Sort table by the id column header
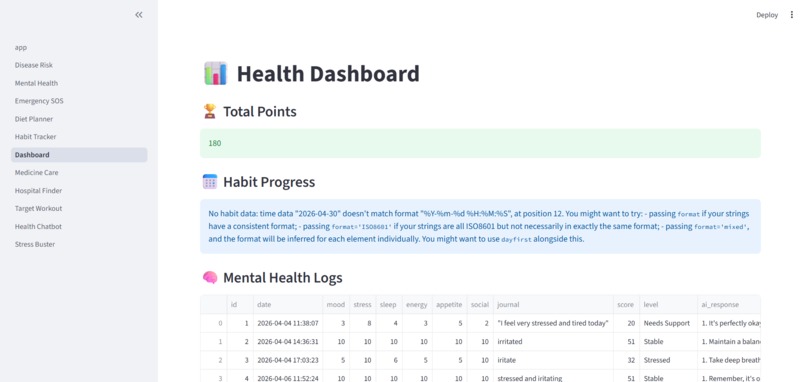The image size is (806, 382). (240, 304)
